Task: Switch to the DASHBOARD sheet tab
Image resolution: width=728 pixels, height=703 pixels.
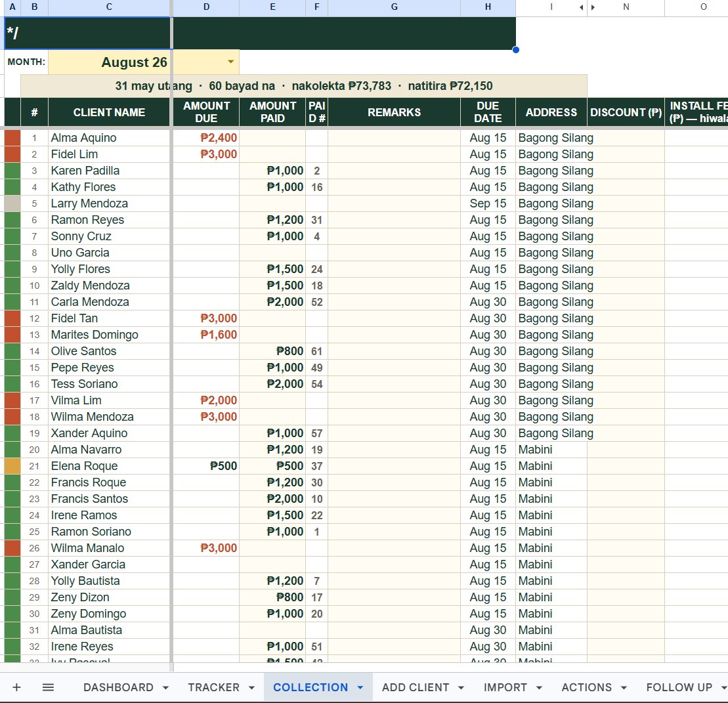Action: 118,687
